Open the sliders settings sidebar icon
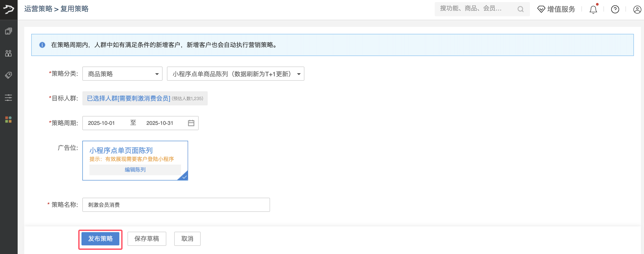644x254 pixels. click(9, 97)
